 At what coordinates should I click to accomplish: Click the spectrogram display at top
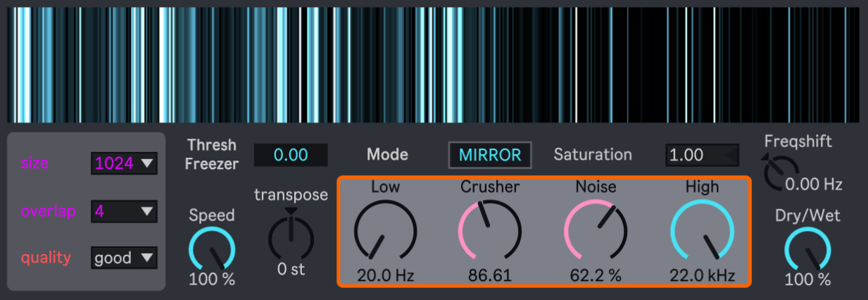433,65
